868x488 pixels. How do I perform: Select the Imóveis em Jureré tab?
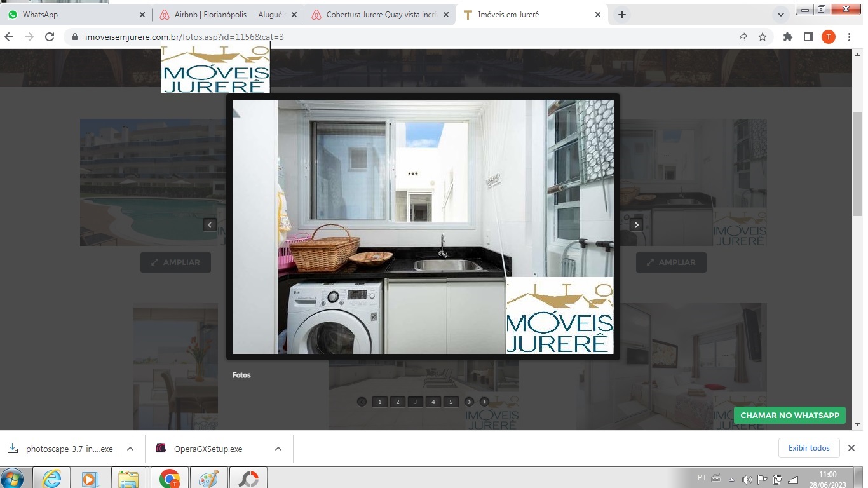tap(532, 15)
